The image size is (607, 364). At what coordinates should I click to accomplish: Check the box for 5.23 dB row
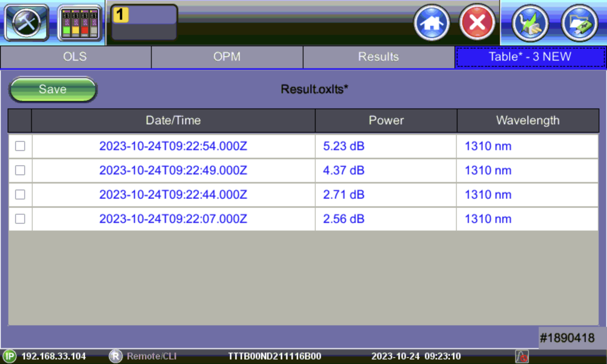(20, 146)
